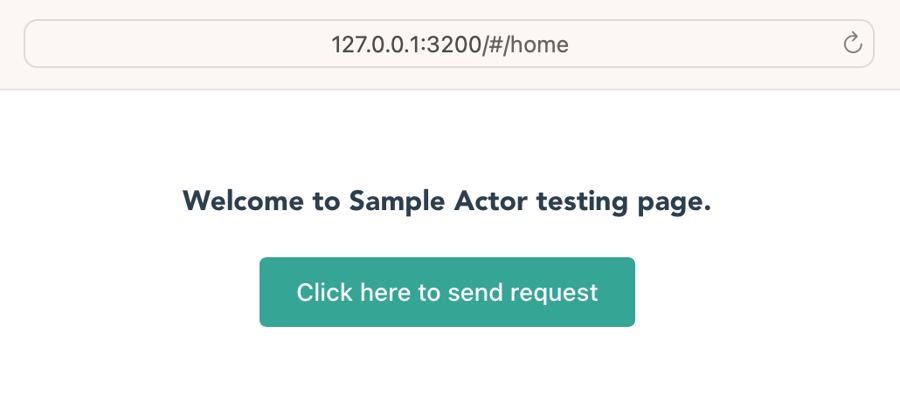Click the word "send" on the green button

[x=475, y=292]
